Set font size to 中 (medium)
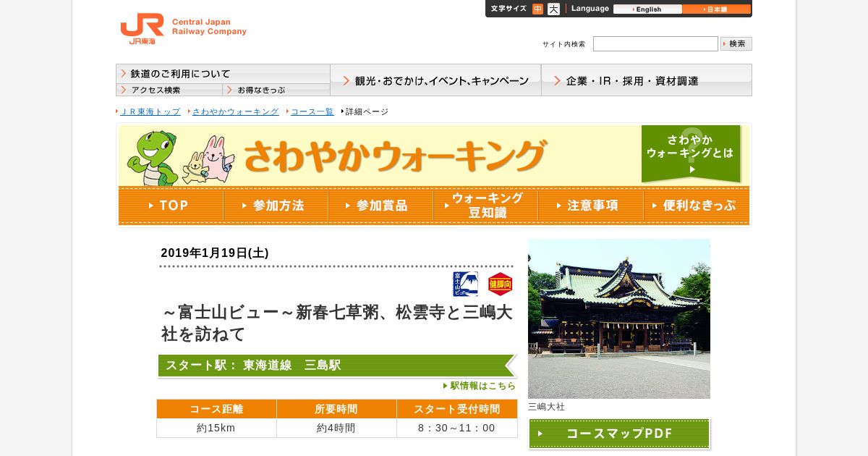 537,9
